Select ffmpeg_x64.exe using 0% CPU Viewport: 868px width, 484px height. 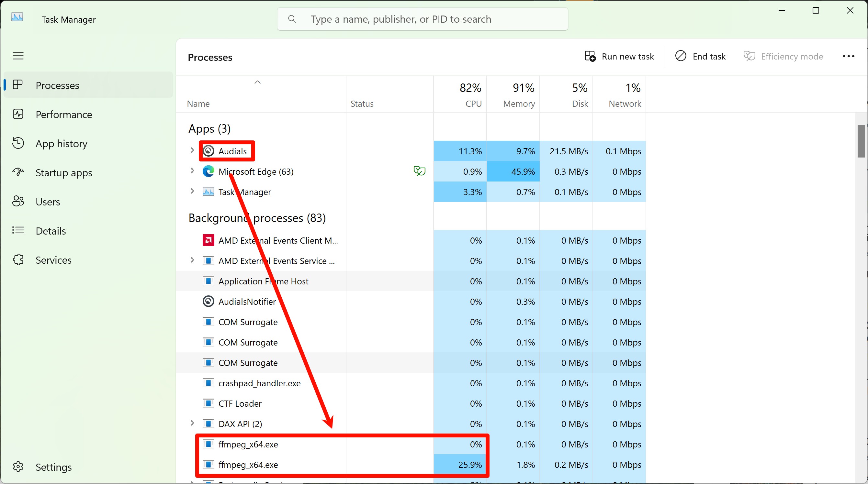tap(411, 444)
